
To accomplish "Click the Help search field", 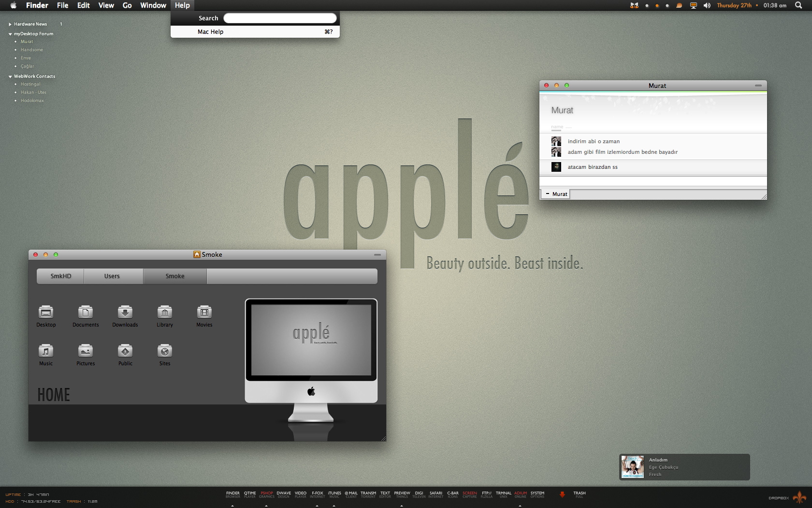I will [x=280, y=18].
